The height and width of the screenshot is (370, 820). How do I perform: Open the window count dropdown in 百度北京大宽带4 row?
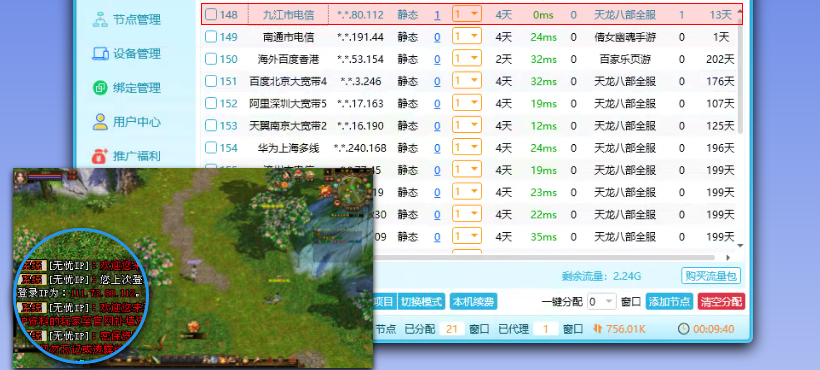tap(466, 80)
